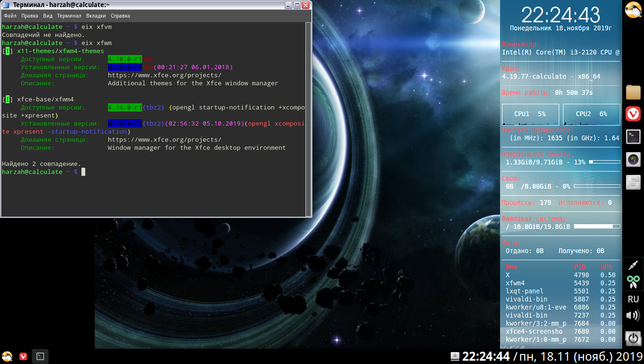Open the Терминал menu
Screen dimensions: 644x364
click(x=69, y=16)
